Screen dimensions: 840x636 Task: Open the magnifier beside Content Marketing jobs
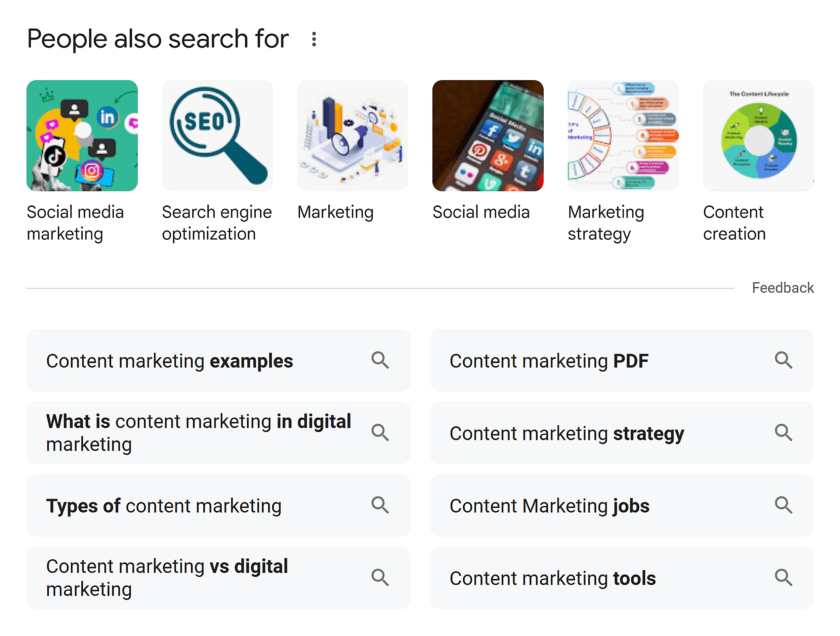click(784, 505)
